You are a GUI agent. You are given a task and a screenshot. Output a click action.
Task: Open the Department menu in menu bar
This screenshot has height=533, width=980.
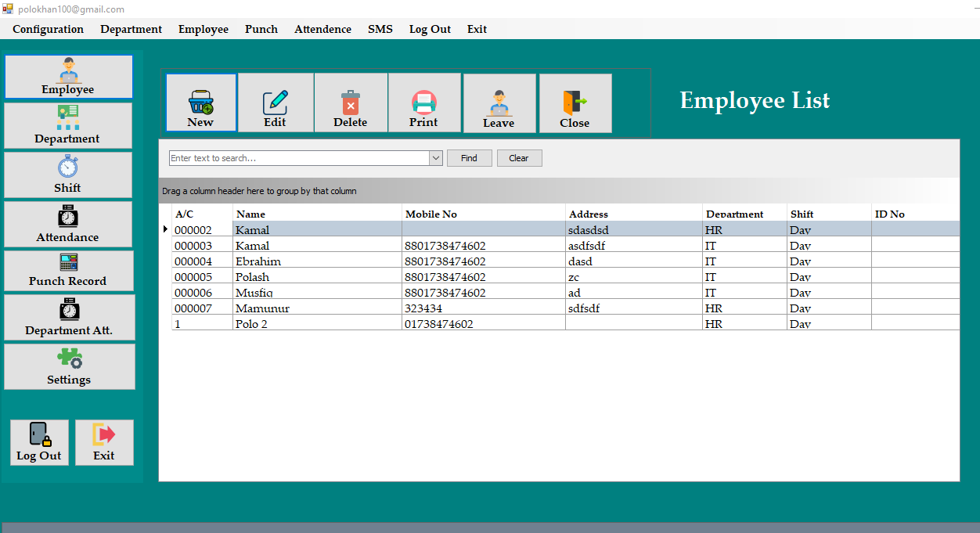pyautogui.click(x=131, y=29)
